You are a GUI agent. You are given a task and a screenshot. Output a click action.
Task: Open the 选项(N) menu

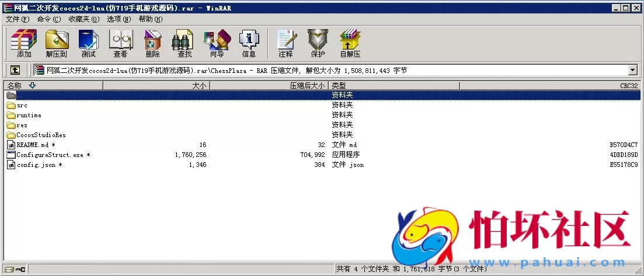tap(119, 19)
